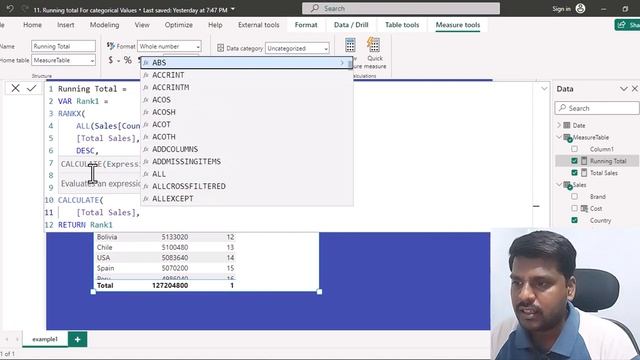Choose ACOSH from the suggestions list

coord(247,112)
